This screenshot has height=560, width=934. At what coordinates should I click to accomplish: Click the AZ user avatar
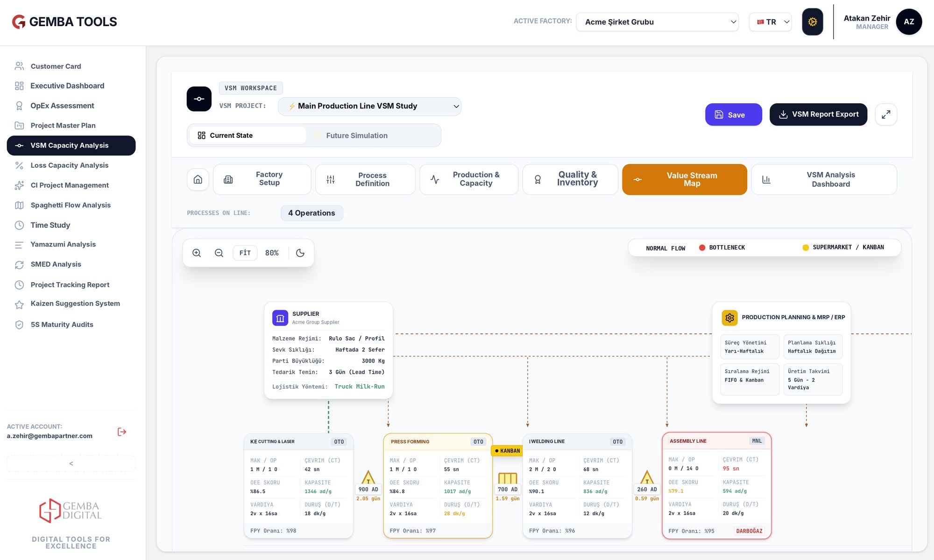(909, 21)
